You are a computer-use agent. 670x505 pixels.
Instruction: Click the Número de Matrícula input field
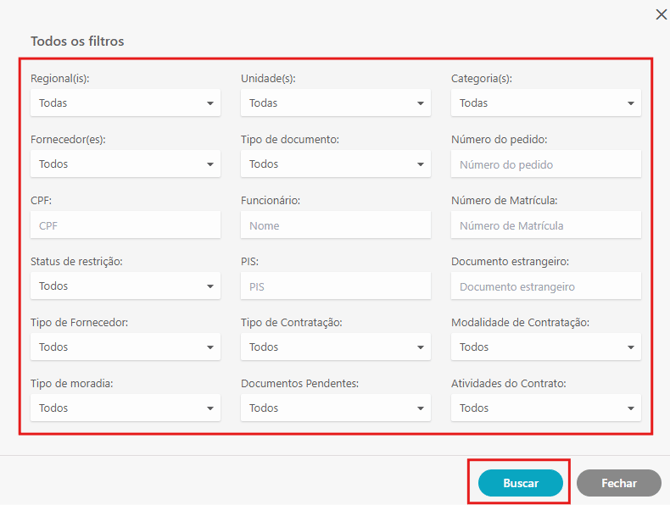(x=546, y=225)
